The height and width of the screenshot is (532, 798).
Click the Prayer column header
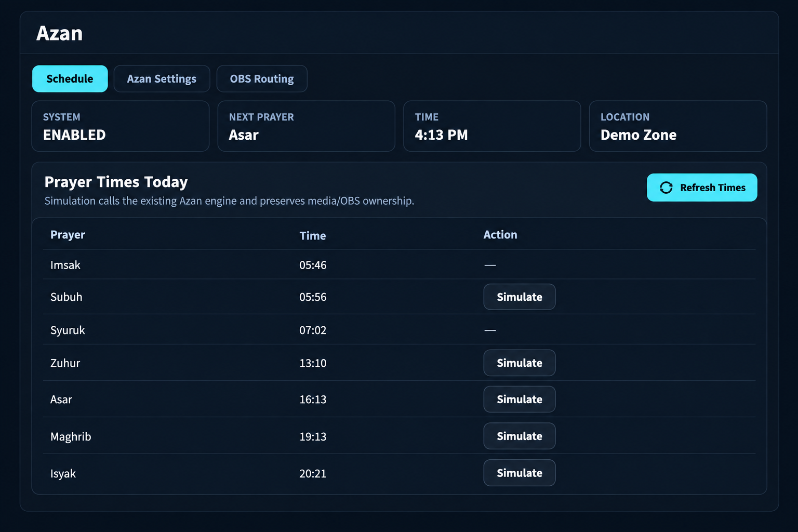coord(68,235)
